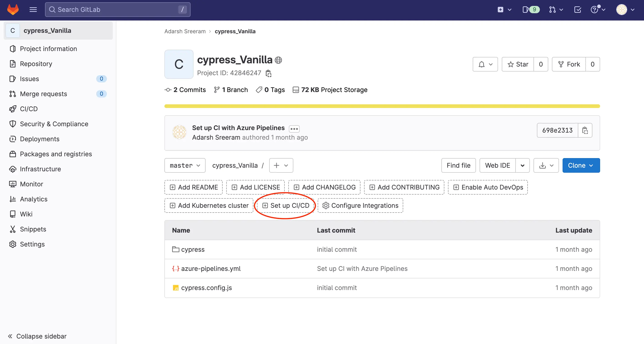Click the Set up CI/CD button
Screen dimensions: 644x344
(285, 205)
